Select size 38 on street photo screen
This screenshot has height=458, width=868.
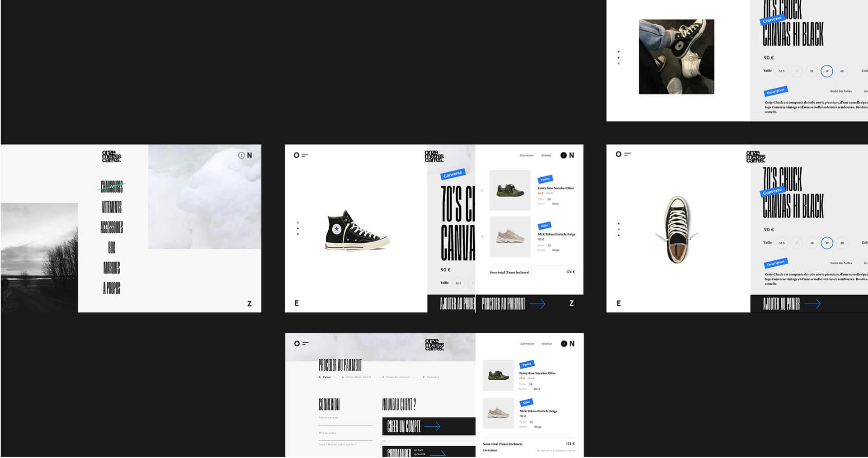811,71
